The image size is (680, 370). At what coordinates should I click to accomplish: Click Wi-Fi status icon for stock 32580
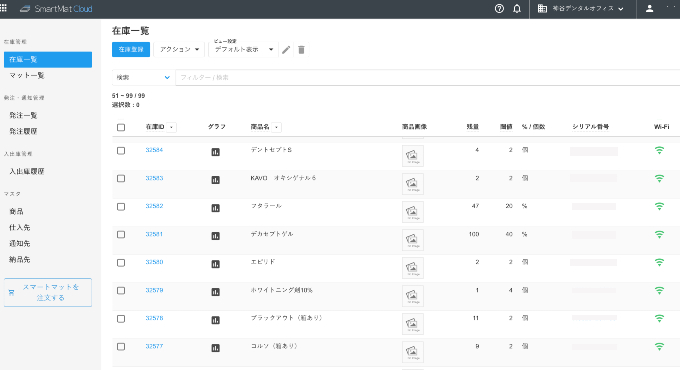coord(659,262)
